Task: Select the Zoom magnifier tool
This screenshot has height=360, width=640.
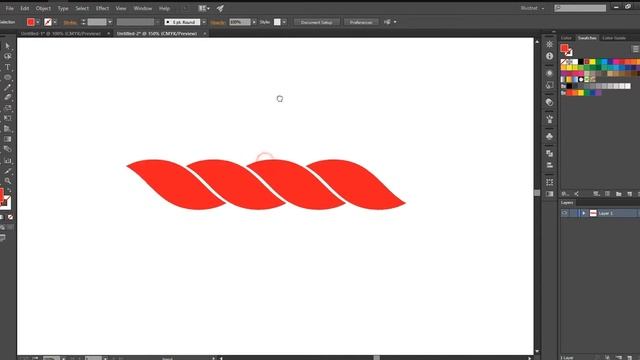Action: tap(7, 181)
